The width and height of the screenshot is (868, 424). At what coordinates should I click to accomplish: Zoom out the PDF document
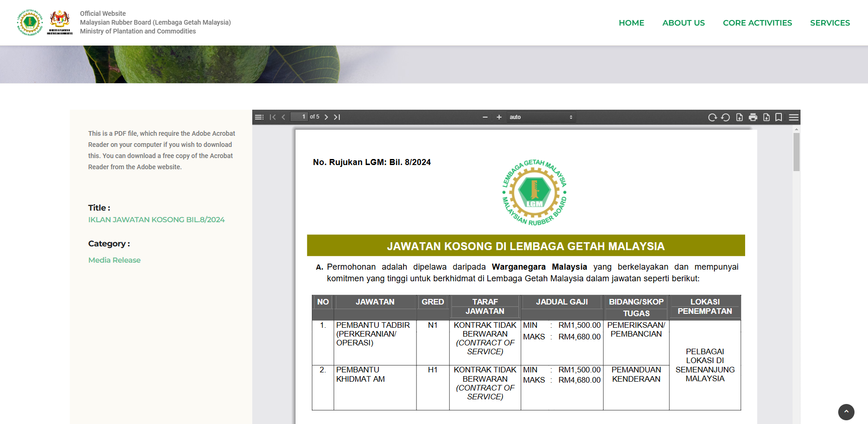point(485,117)
